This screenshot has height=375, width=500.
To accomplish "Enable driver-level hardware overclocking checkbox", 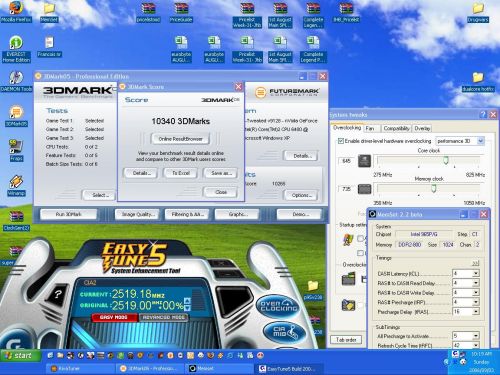I will coord(341,141).
